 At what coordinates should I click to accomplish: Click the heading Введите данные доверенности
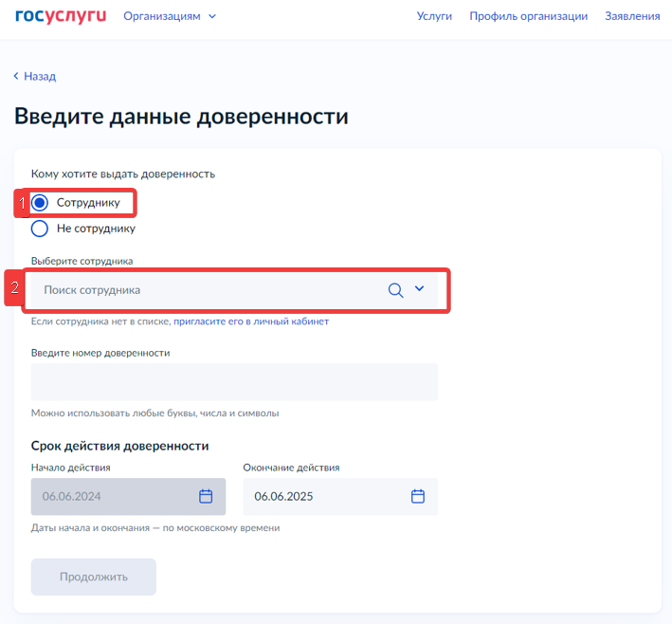pos(181,117)
